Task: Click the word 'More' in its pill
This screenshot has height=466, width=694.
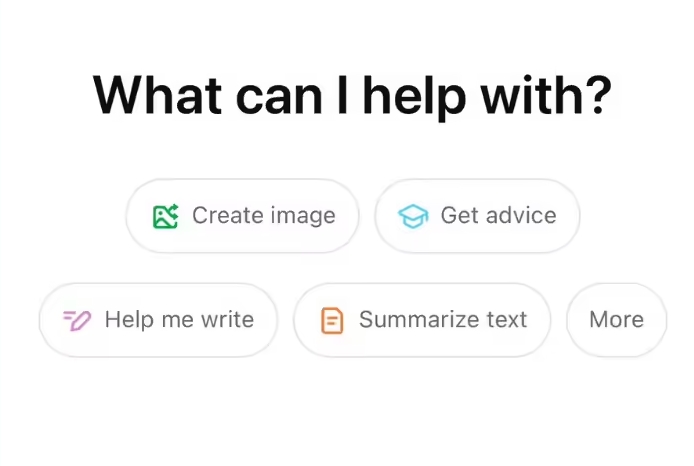Action: pyautogui.click(x=616, y=320)
